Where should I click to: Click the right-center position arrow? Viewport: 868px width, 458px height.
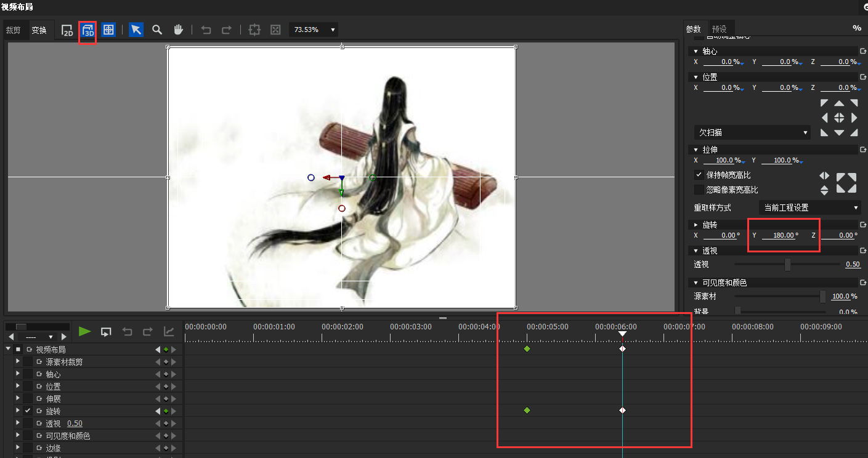854,118
